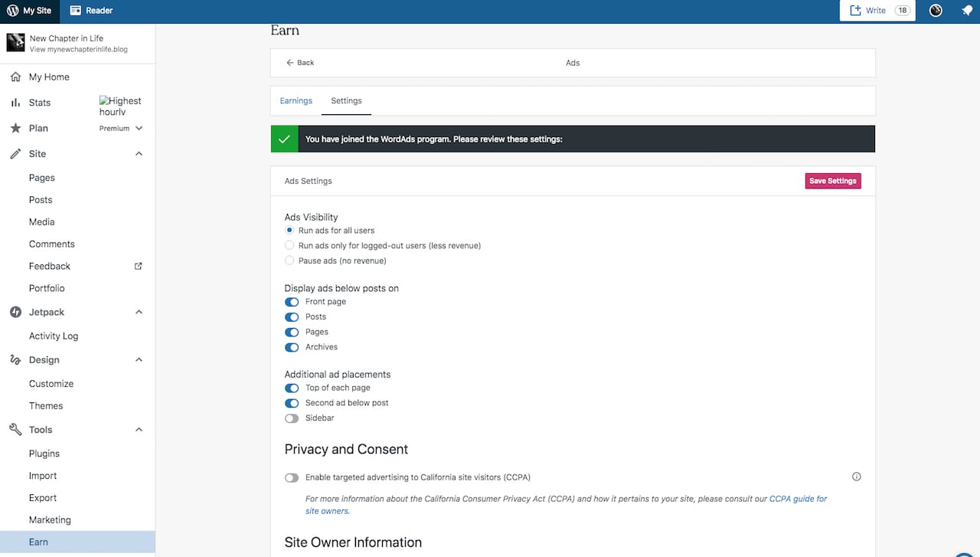The width and height of the screenshot is (980, 557).
Task: Turn on CCPA targeted advertising toggle
Action: pyautogui.click(x=292, y=477)
